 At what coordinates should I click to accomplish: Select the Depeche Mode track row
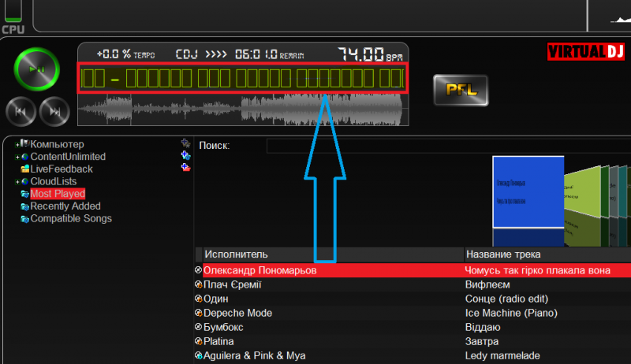click(x=331, y=313)
